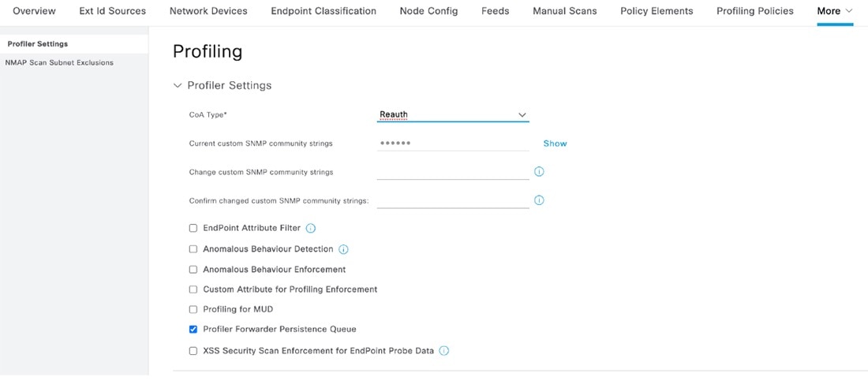This screenshot has height=388, width=868.
Task: Go to Network Devices tab
Action: 208,11
